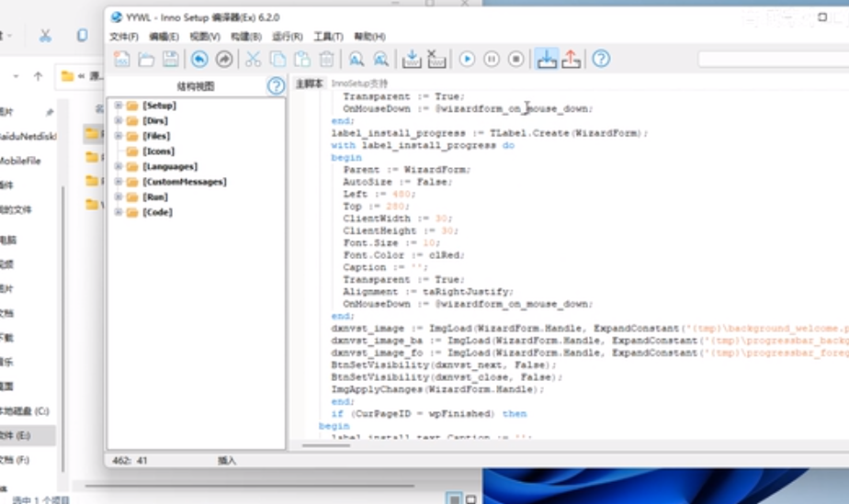Click the Help question mark in toolbar
The width and height of the screenshot is (849, 504).
[x=601, y=59]
